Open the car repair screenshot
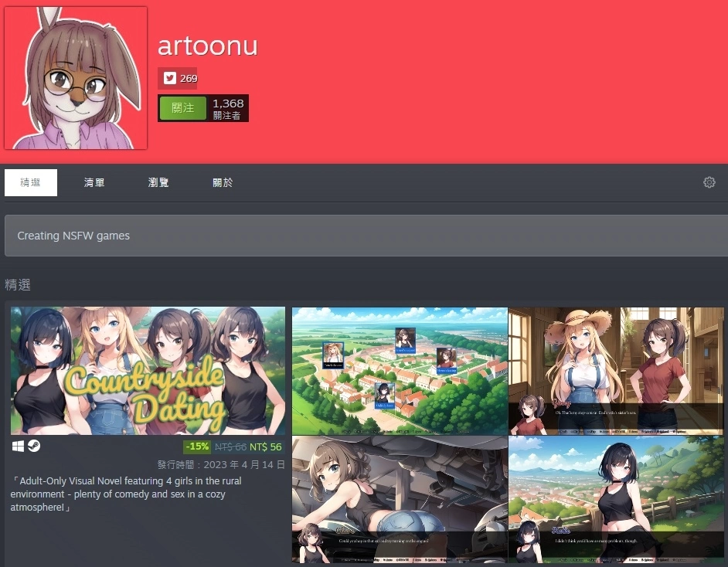Viewport: 728px width, 567px height. pos(400,499)
